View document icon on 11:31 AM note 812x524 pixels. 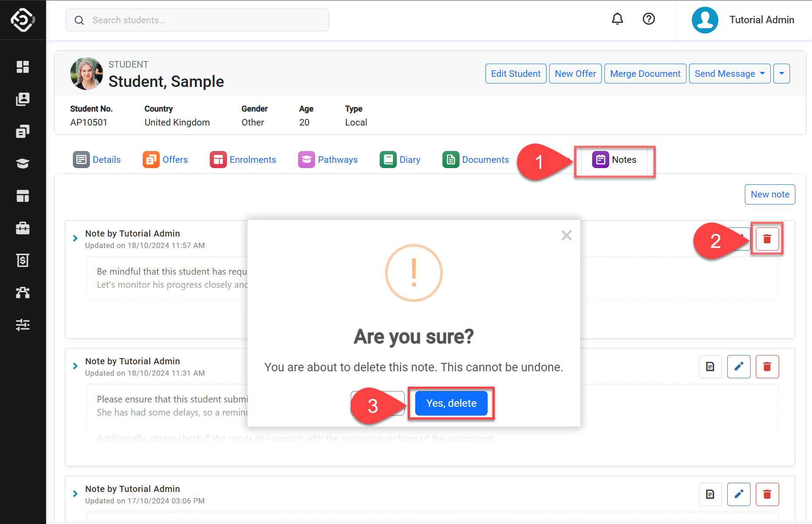pos(710,366)
